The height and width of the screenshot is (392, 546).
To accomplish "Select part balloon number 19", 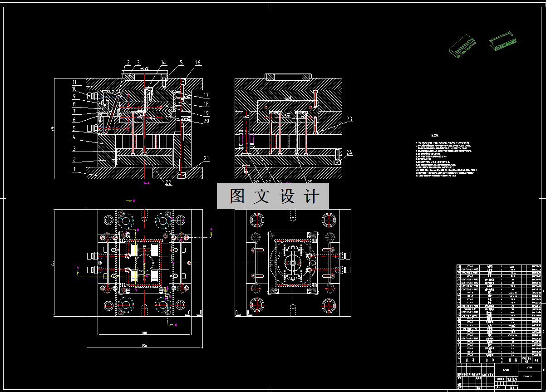I will (x=206, y=113).
